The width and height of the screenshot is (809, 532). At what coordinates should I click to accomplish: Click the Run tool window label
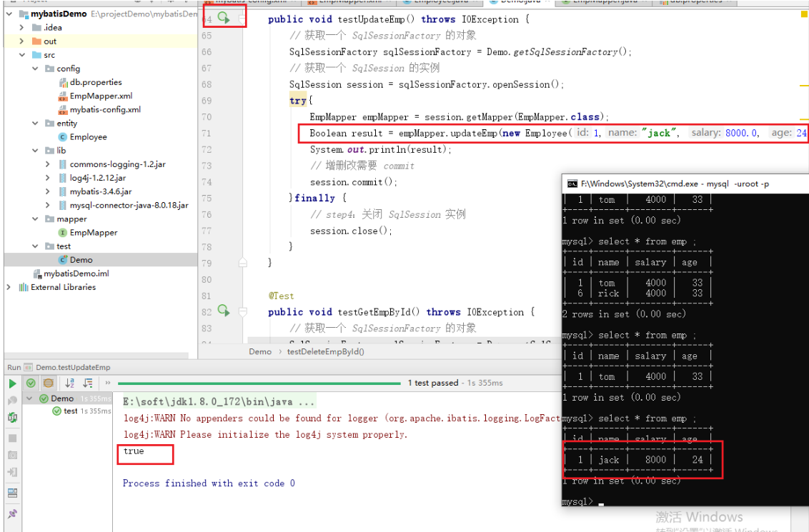pos(14,367)
